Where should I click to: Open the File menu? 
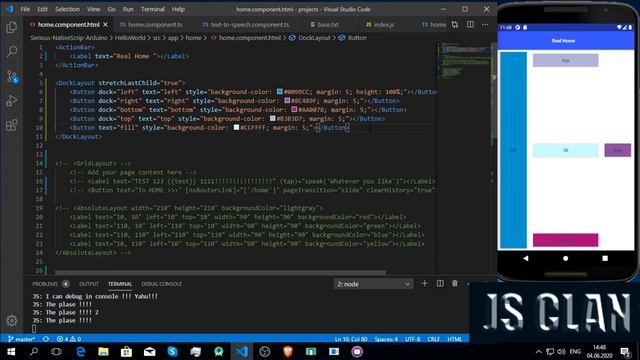25,9
